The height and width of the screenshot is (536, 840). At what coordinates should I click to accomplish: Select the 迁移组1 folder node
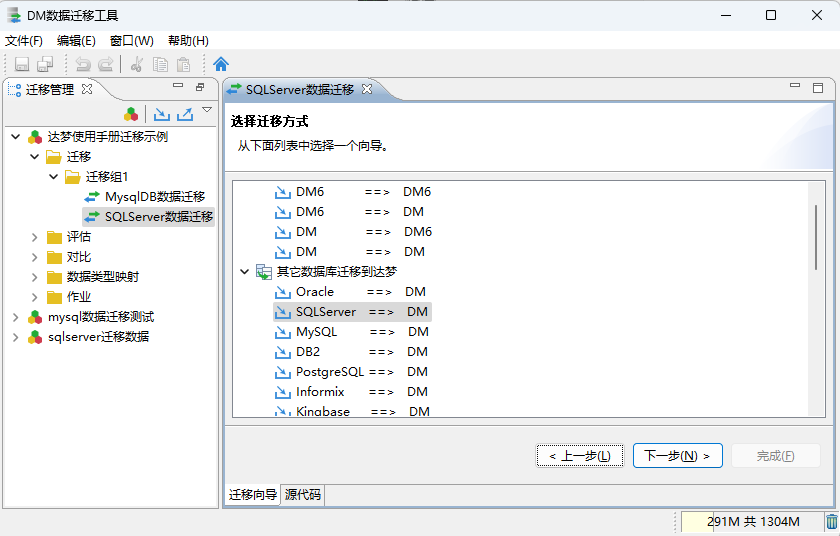coord(107,177)
